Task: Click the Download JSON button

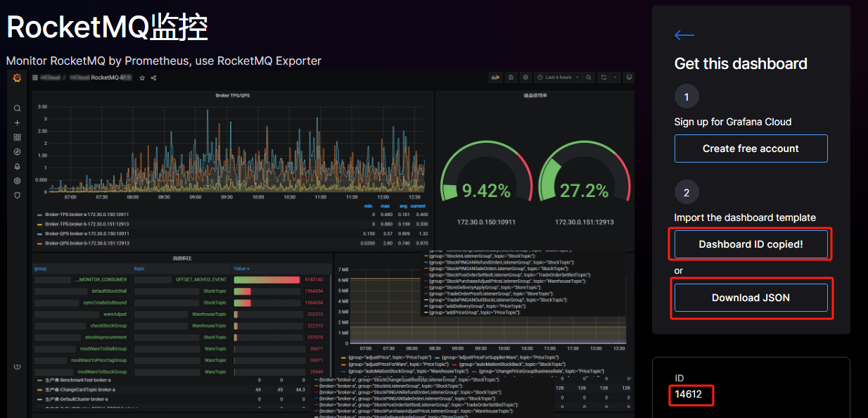Action: pyautogui.click(x=751, y=298)
